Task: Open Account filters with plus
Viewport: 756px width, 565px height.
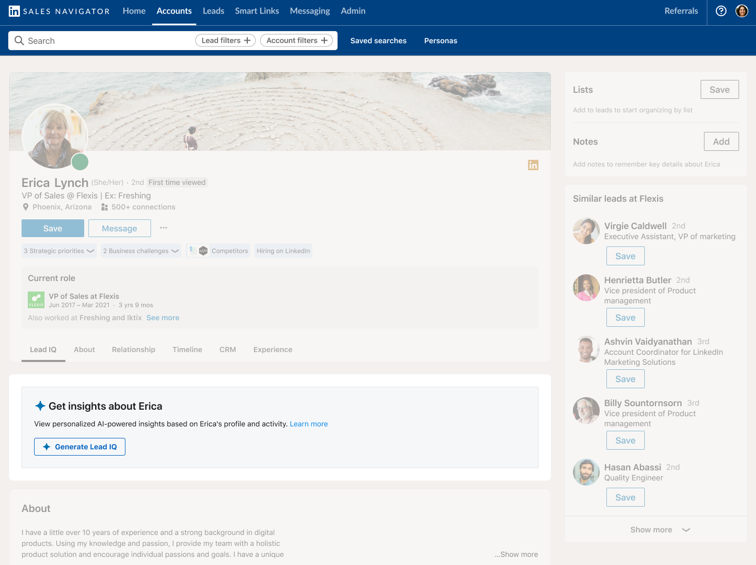Action: click(x=297, y=40)
